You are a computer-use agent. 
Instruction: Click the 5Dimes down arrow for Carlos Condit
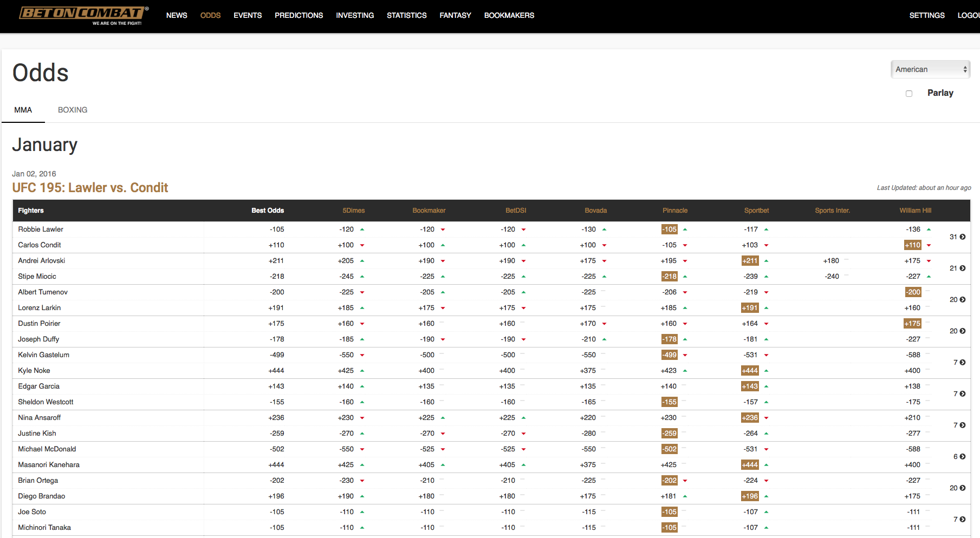click(362, 245)
